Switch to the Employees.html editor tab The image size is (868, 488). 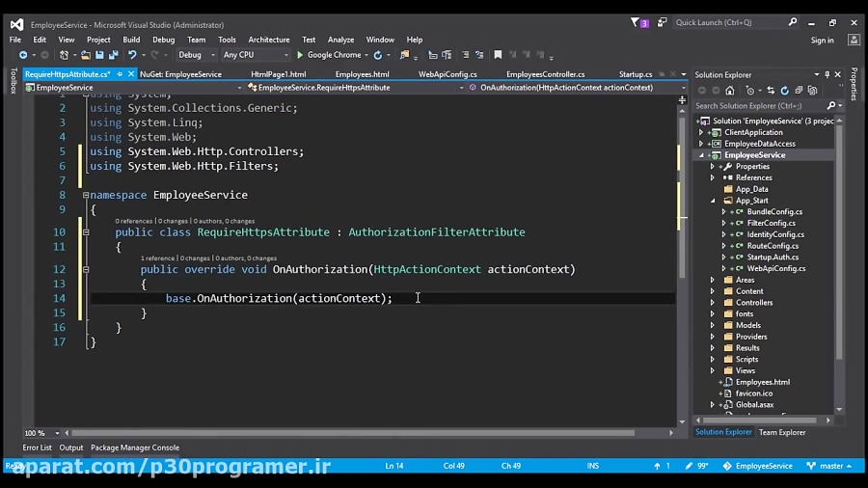pos(362,74)
